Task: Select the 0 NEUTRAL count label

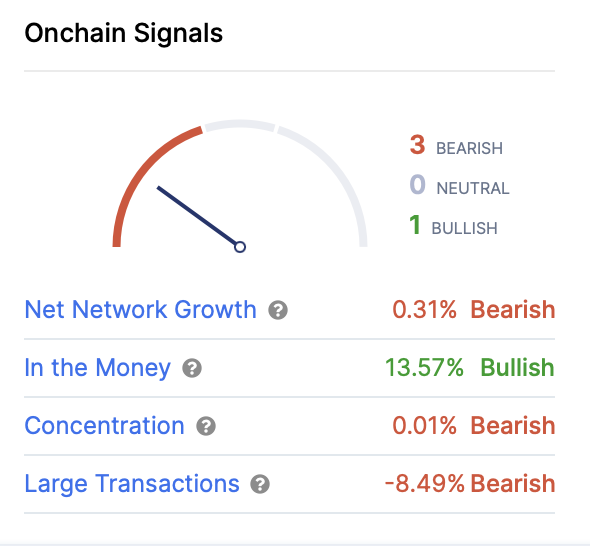Action: (x=459, y=185)
